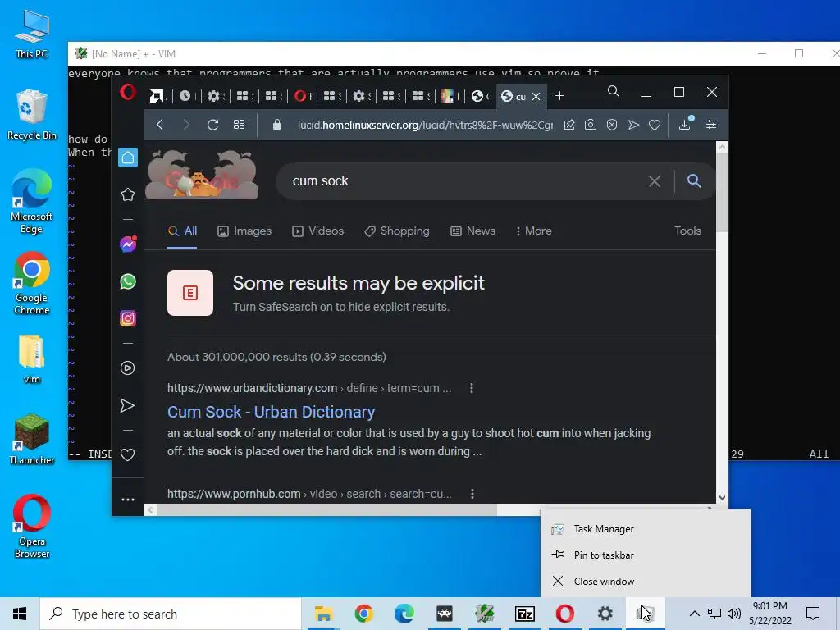This screenshot has width=840, height=630.
Task: Open WhatsApp in the Opera sidebar
Action: click(x=127, y=282)
